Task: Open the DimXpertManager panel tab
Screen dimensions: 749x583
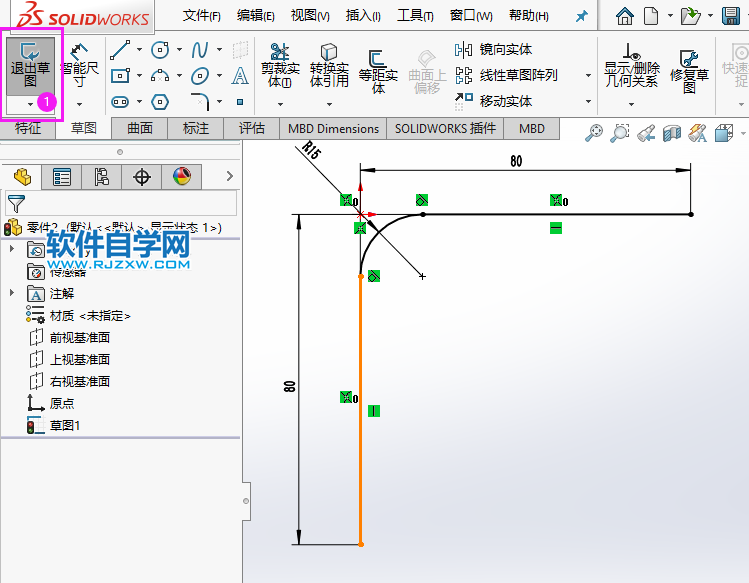Action: (141, 177)
